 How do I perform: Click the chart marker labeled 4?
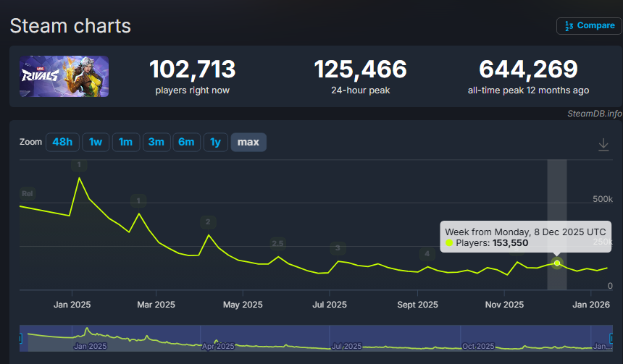coord(427,254)
